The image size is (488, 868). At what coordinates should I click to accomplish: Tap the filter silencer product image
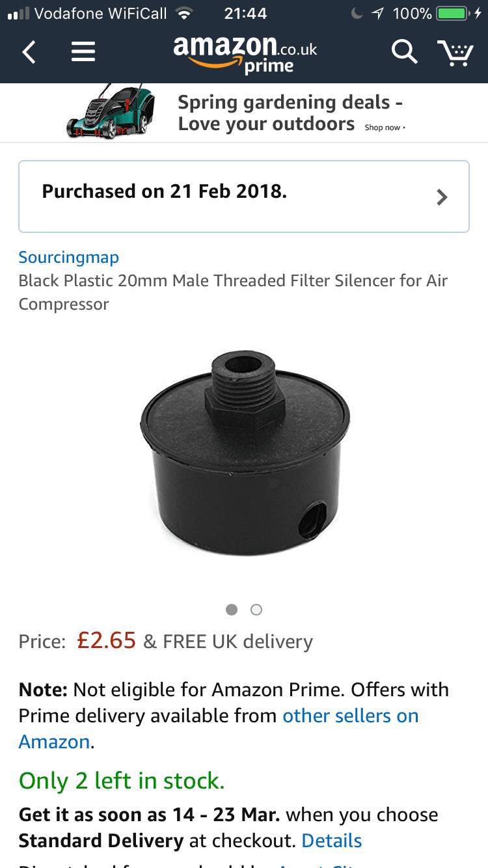pos(245,453)
